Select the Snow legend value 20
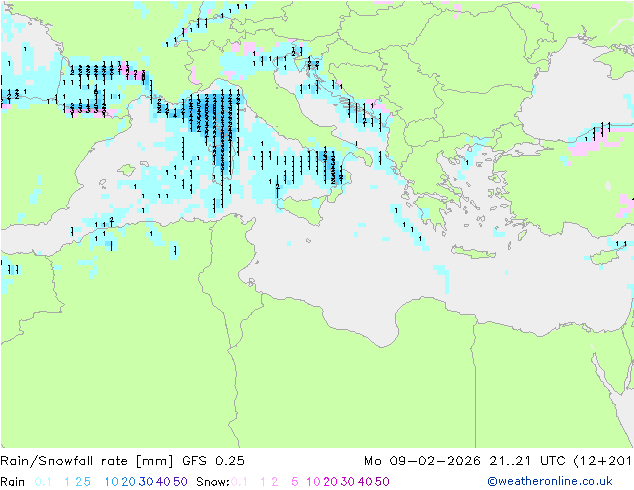Viewport: 634px width, 490px height. [x=330, y=482]
